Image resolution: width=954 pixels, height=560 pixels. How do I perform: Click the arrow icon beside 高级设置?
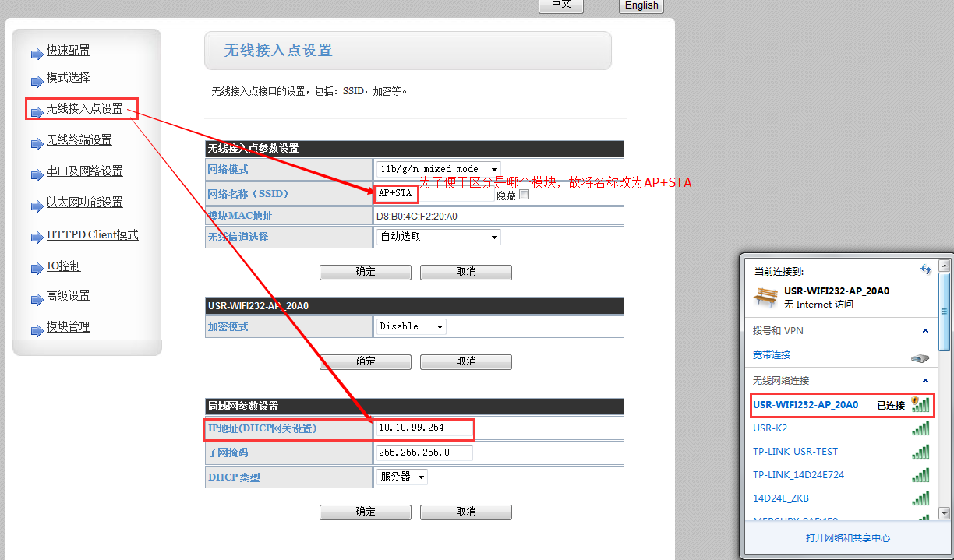pos(37,297)
